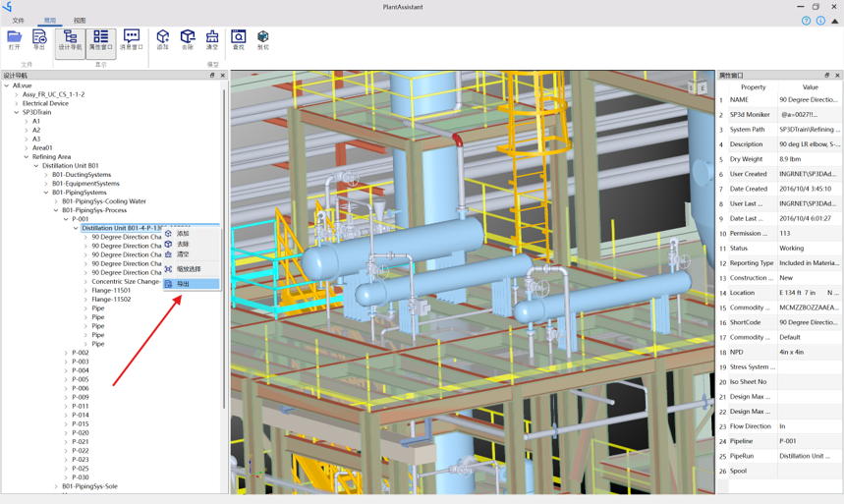Expand the Area01 node

tap(27, 148)
